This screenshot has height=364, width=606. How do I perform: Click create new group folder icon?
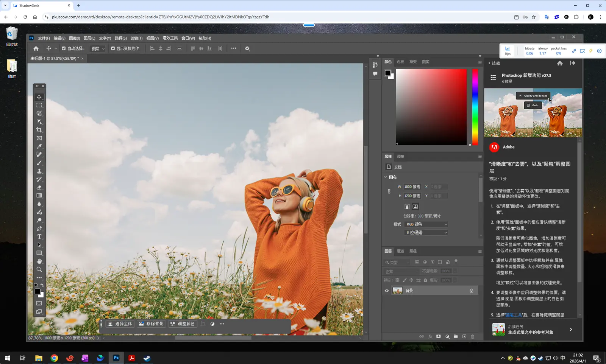[456, 336]
